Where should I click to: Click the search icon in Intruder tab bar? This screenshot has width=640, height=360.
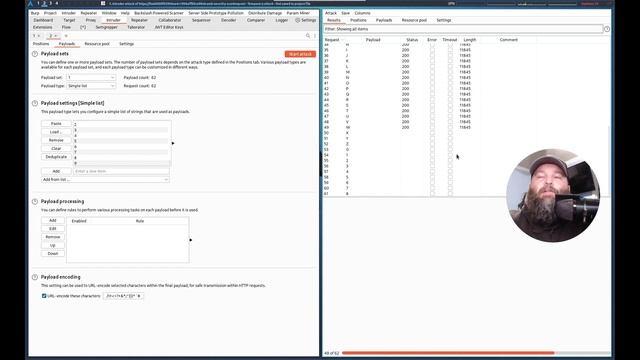coord(308,36)
